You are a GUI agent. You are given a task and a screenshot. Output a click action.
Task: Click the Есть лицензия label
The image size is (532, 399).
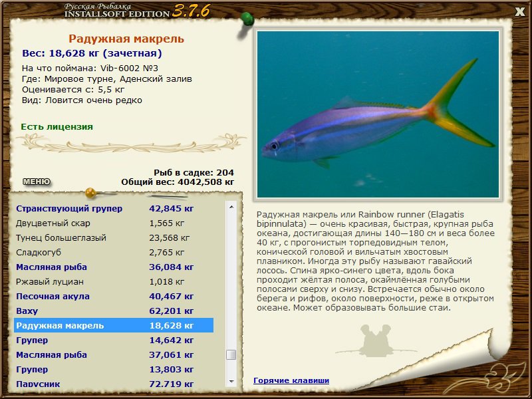57,126
